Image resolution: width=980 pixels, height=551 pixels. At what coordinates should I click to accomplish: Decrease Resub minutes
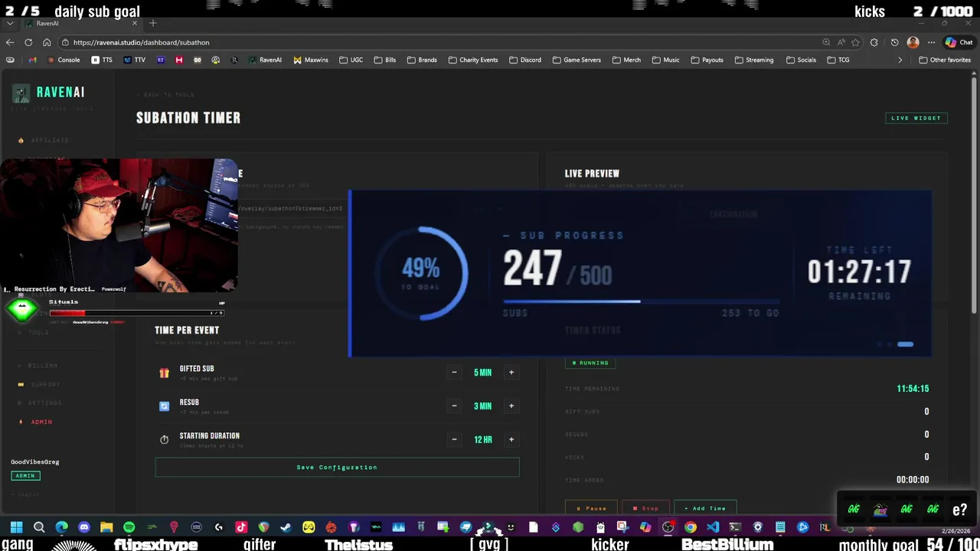(454, 406)
